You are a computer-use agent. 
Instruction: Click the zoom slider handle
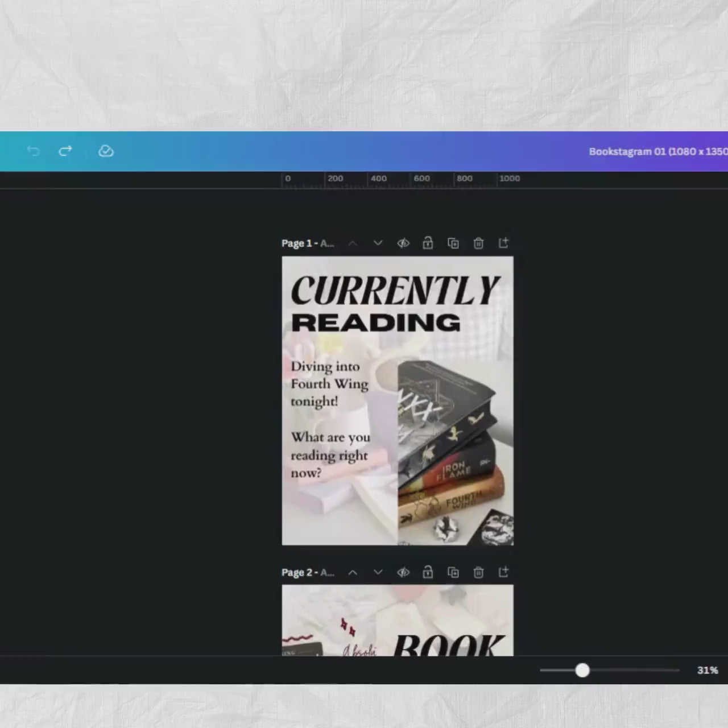(582, 670)
